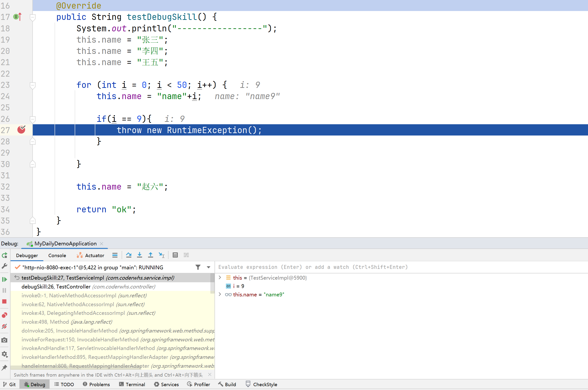The width and height of the screenshot is (588, 390).
Task: Switch to Console tab
Action: coord(57,255)
